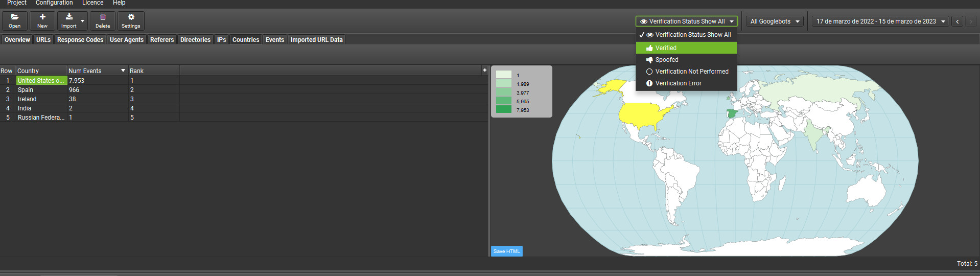
Task: Expand the Import dropdown arrow
Action: click(83, 21)
